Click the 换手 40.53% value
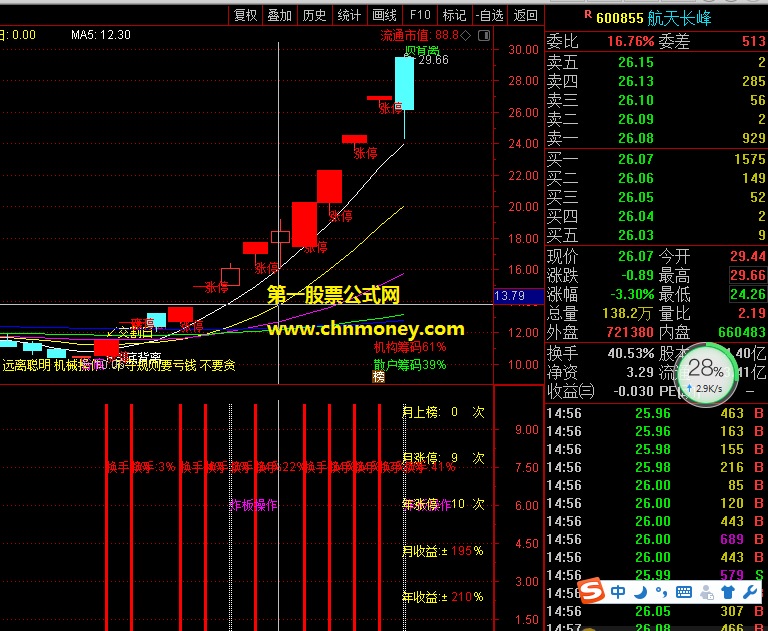Image resolution: width=768 pixels, height=631 pixels. pyautogui.click(x=631, y=353)
